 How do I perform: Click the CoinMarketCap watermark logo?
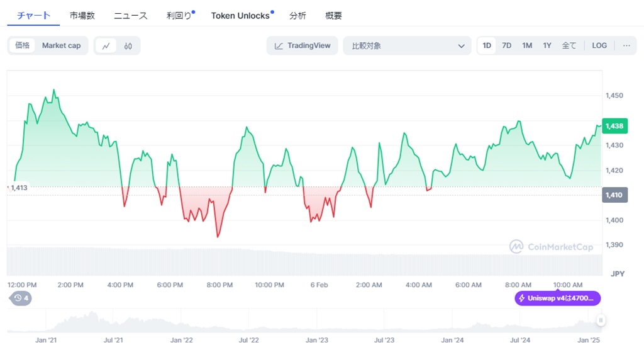point(552,247)
